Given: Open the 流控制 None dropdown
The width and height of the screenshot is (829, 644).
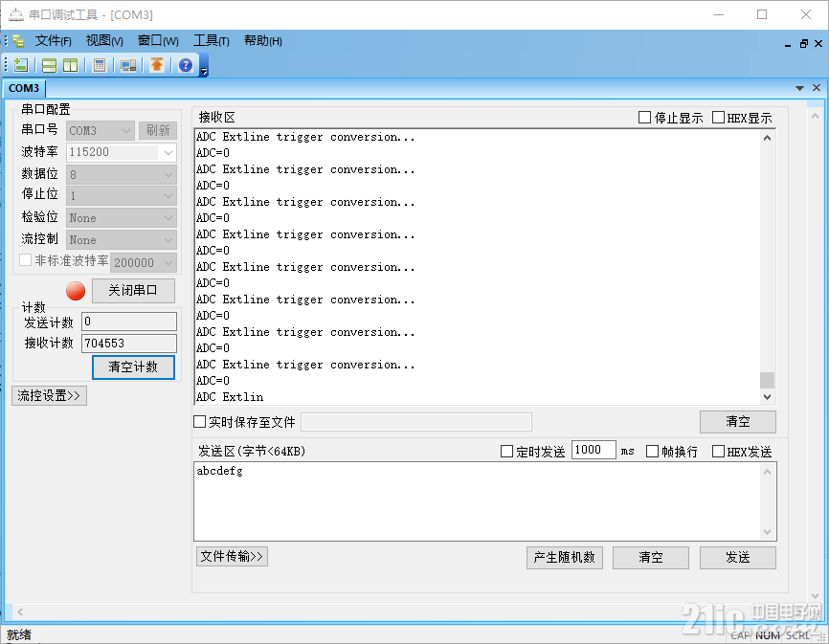Looking at the screenshot, I should click(x=121, y=240).
